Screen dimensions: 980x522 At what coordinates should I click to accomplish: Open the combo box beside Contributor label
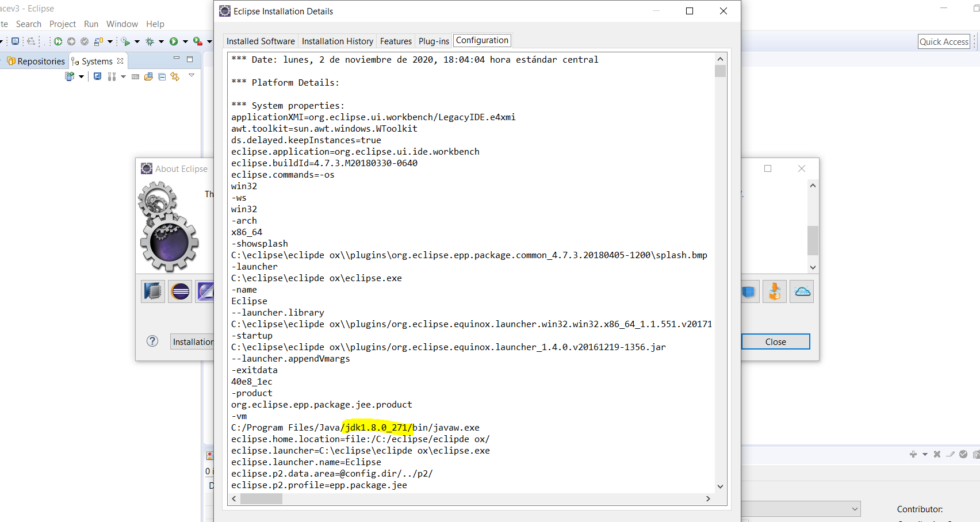point(802,509)
